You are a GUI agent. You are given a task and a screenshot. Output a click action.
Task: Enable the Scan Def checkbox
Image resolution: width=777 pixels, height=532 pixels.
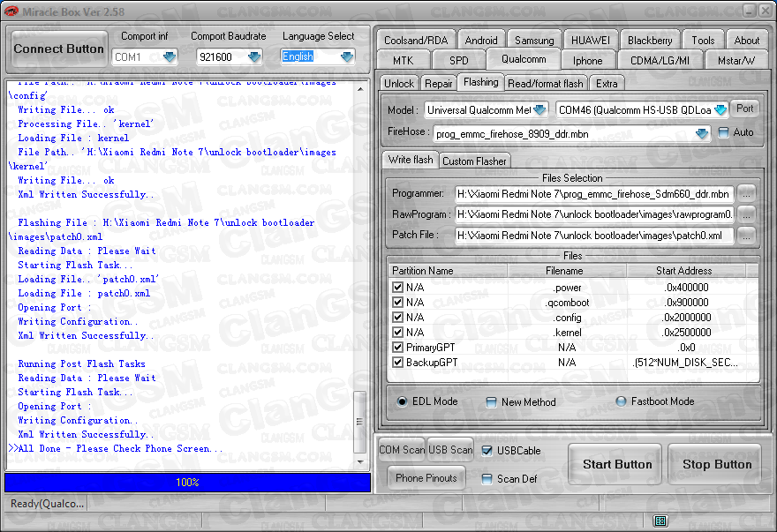pyautogui.click(x=487, y=479)
